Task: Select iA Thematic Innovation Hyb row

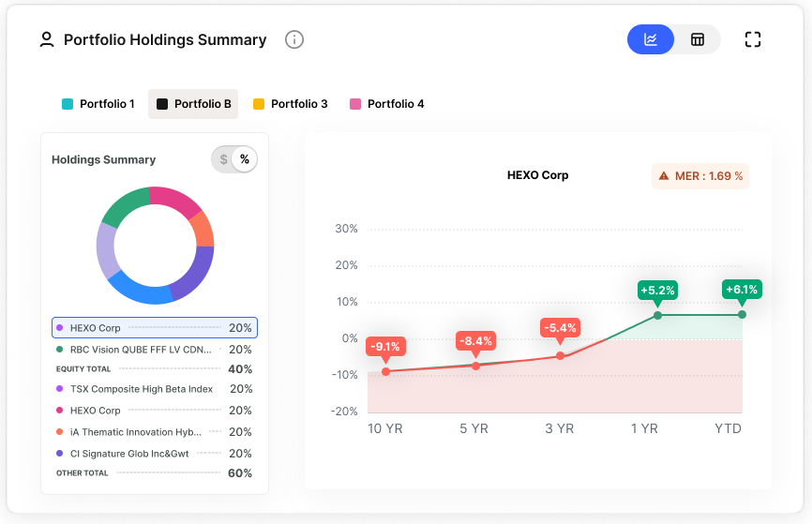Action: point(155,432)
